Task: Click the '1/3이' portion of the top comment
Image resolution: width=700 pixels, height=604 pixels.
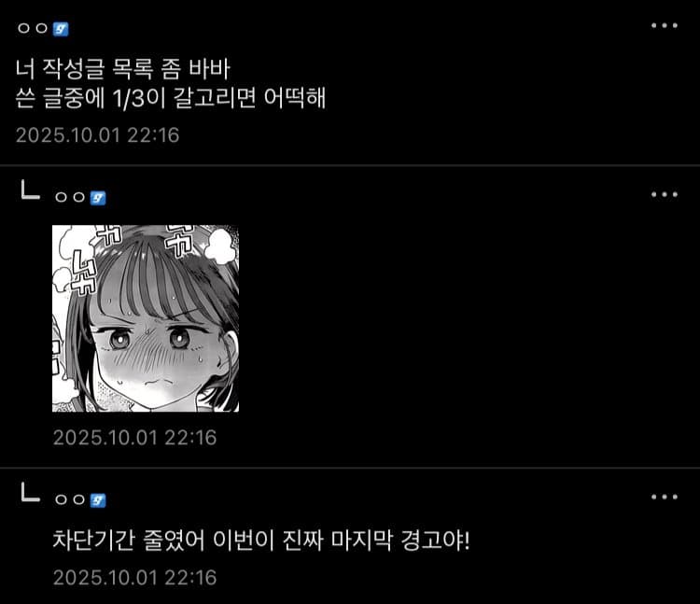Action: point(139,98)
